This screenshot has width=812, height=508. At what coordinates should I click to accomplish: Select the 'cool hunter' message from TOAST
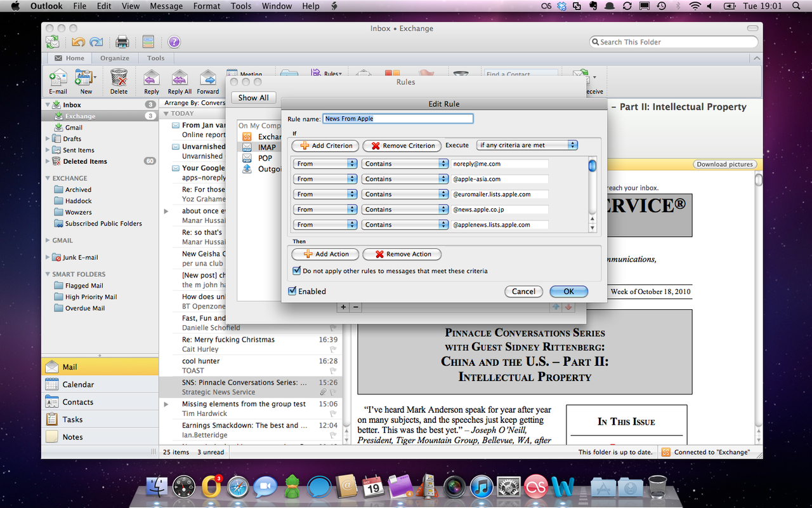[x=250, y=366]
